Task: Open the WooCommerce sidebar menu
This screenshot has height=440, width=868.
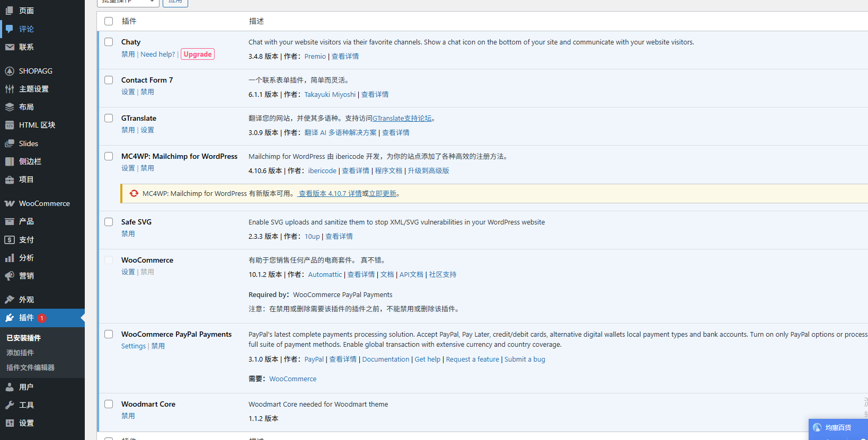Action: pyautogui.click(x=42, y=203)
